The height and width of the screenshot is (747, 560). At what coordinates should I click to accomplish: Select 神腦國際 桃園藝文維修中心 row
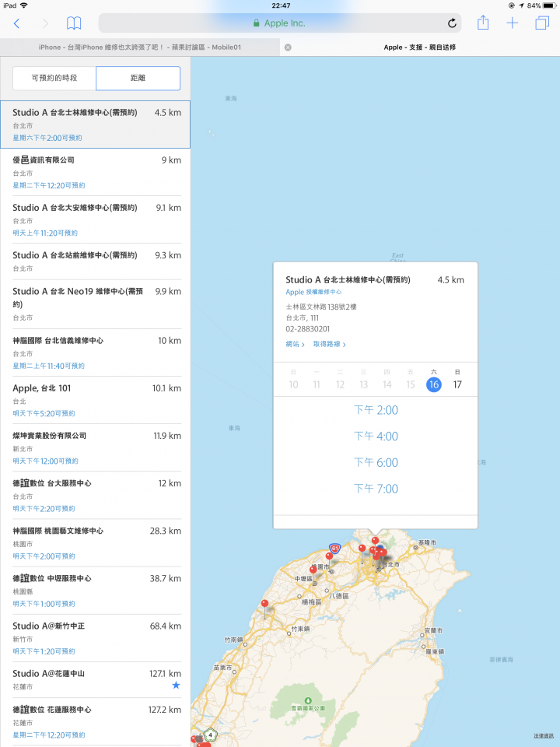(95, 543)
